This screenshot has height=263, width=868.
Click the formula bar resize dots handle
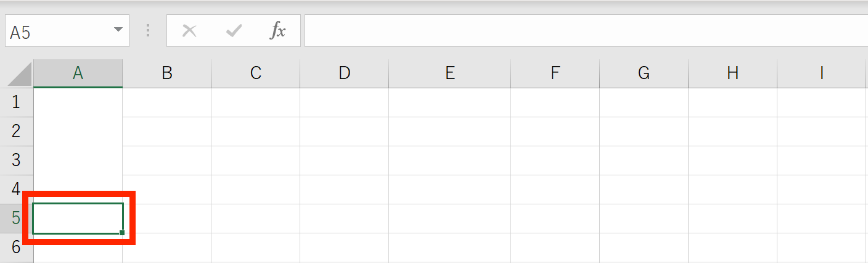(148, 31)
